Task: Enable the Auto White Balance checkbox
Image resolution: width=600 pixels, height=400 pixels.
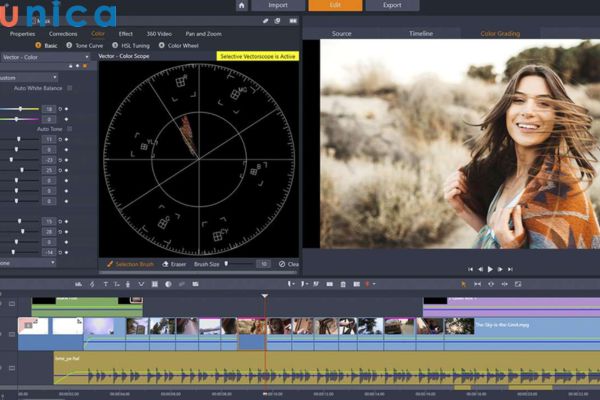Action: [70, 88]
